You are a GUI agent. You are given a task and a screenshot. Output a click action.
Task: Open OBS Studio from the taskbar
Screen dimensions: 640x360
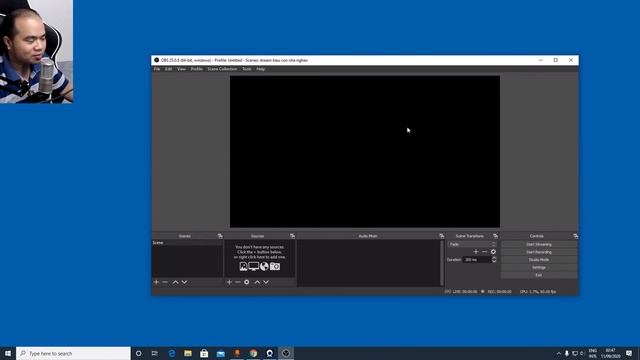point(286,353)
